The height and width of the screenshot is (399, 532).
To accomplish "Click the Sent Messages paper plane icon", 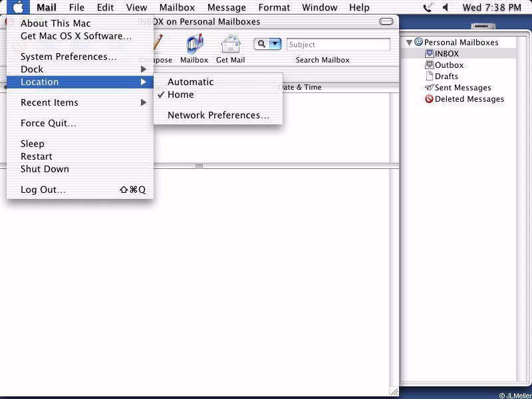I will click(430, 88).
